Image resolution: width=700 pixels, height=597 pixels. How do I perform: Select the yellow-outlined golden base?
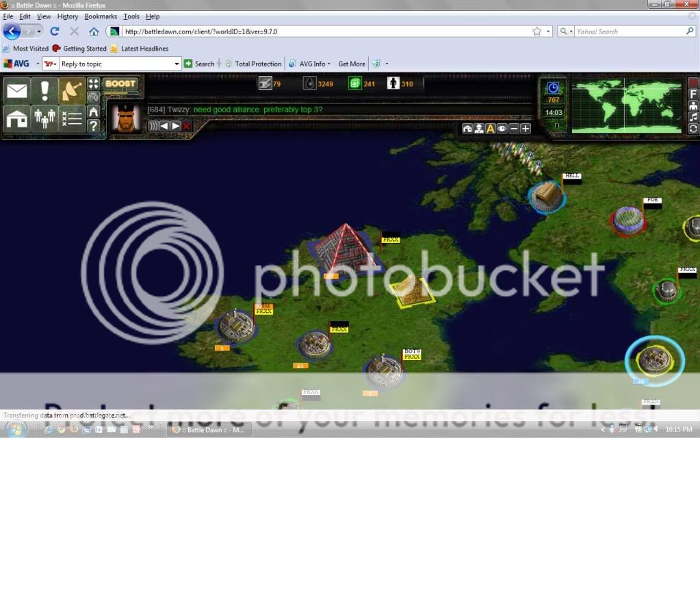[x=413, y=291]
